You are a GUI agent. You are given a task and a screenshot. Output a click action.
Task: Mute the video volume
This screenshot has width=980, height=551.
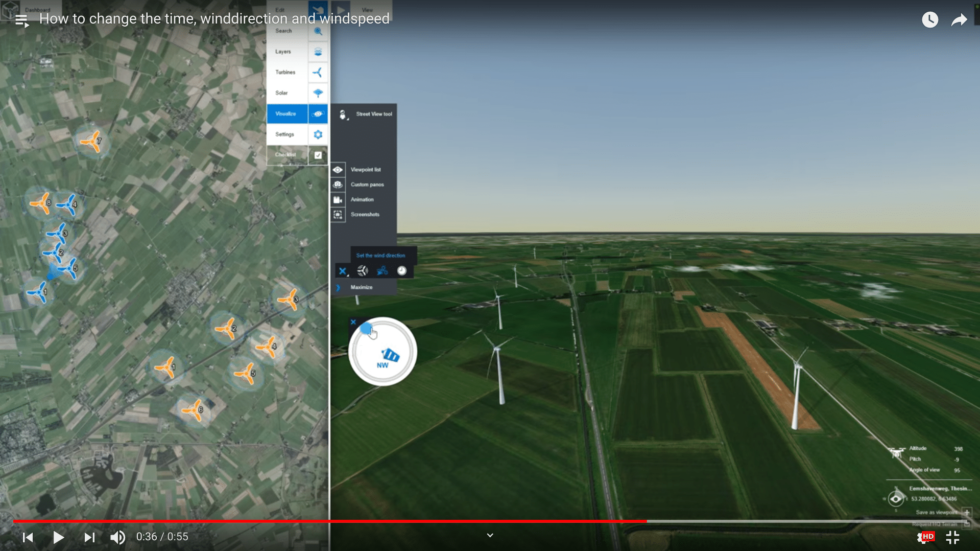(x=118, y=537)
